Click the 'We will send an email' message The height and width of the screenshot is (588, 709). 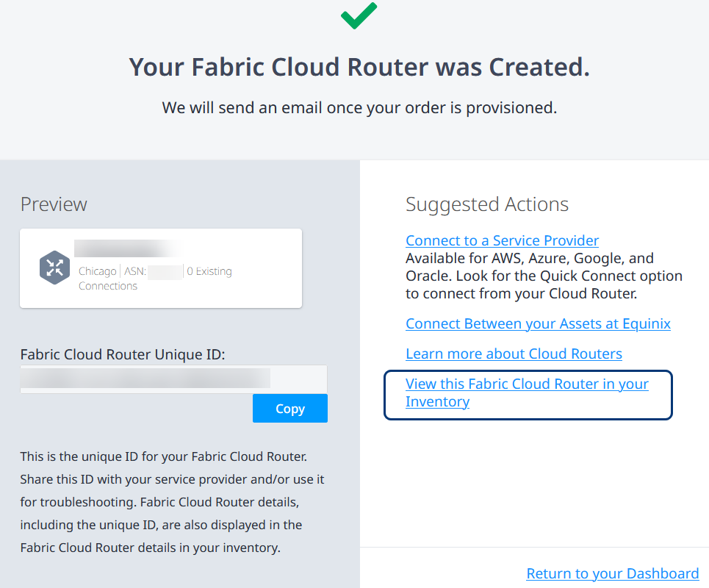[x=359, y=107]
